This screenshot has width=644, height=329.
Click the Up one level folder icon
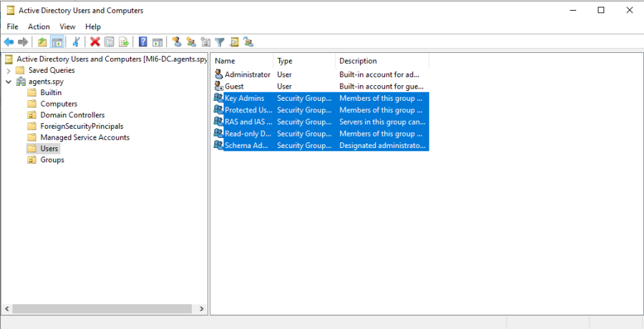tap(43, 42)
